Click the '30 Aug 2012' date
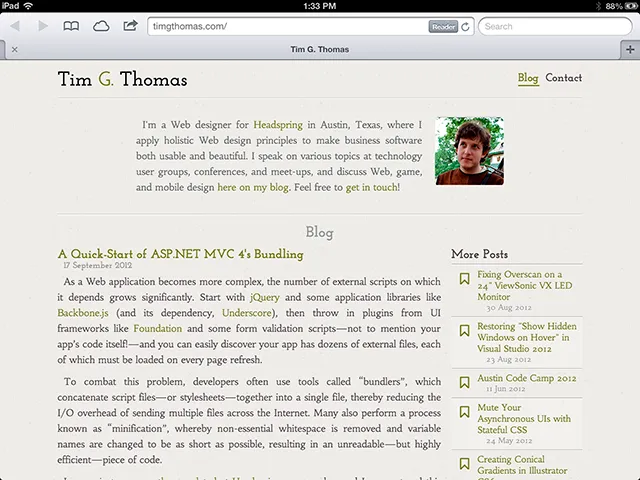Viewport: 640px width, 480px height. click(x=509, y=307)
